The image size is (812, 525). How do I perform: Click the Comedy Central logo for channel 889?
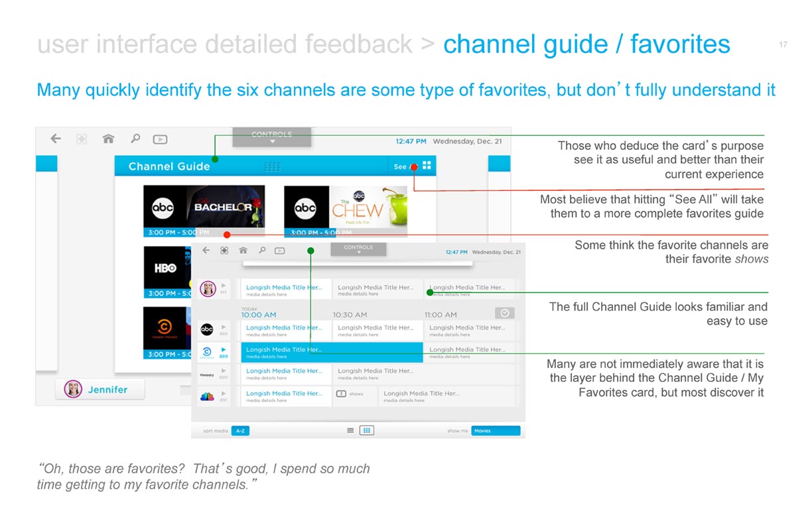(x=207, y=351)
